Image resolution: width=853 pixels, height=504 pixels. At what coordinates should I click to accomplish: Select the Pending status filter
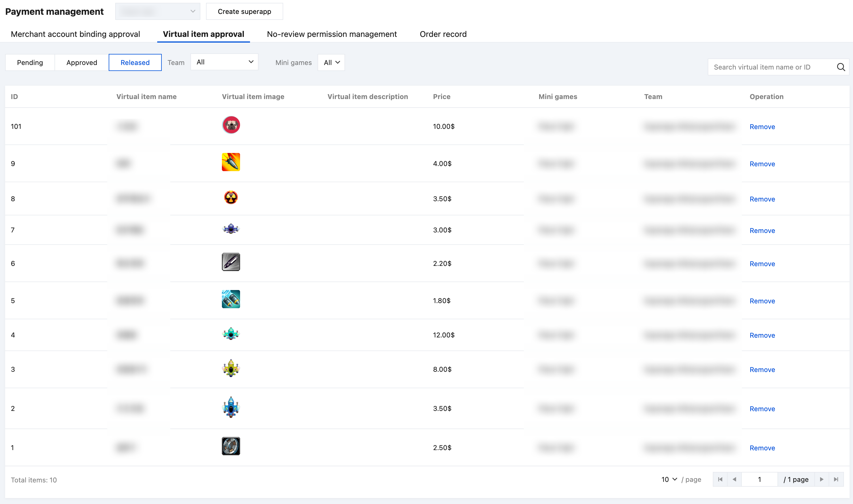30,62
